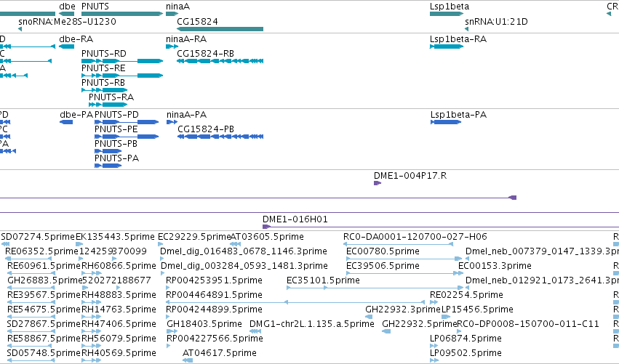Click the PNUTS gene bar
Viewport: 619px width, 364px height.
(x=122, y=14)
